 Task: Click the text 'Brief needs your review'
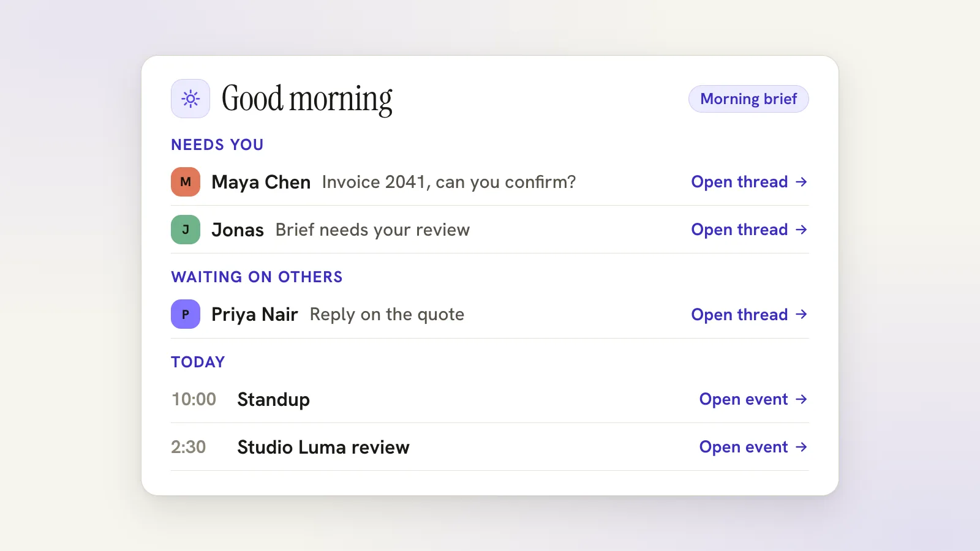[x=372, y=230]
